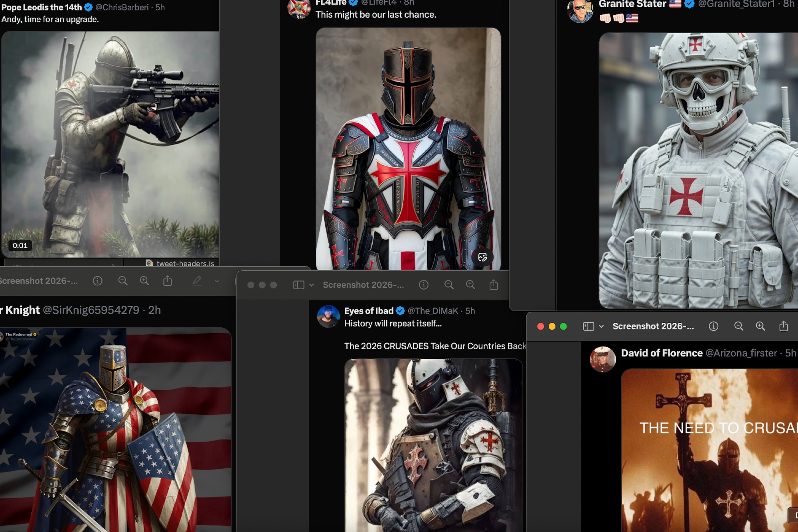The image size is (798, 532).
Task: Click the 0:01 video timestamp badge
Action: coord(20,245)
